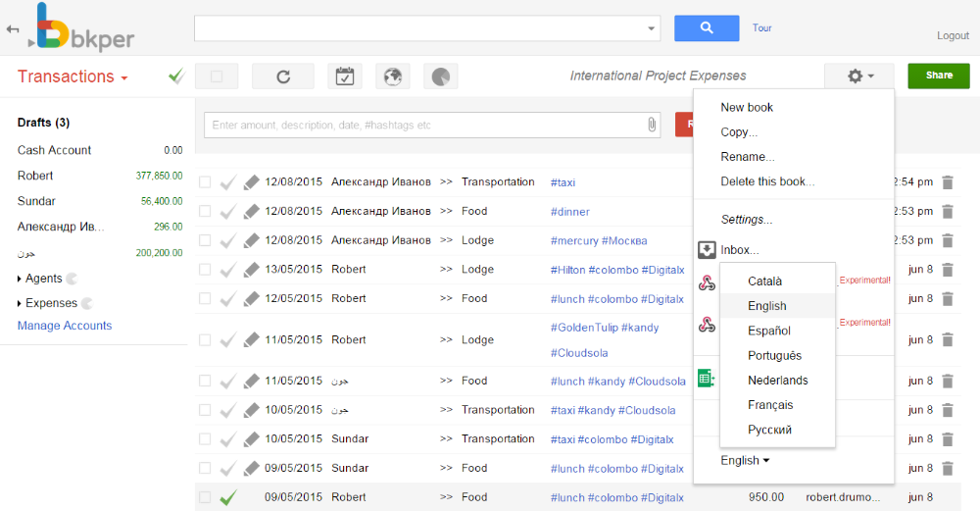Click the top search input field
This screenshot has width=980, height=511.
427,28
